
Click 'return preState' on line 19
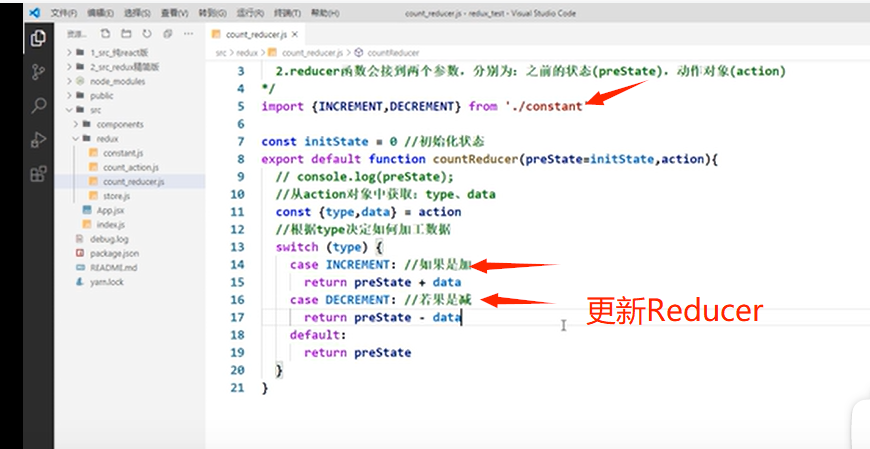[x=357, y=352]
